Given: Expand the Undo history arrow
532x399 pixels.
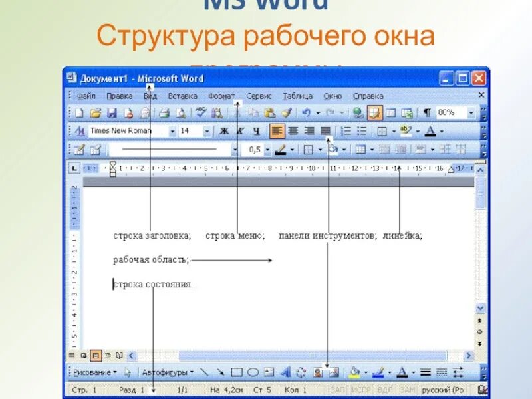Looking at the screenshot, I should point(318,113).
